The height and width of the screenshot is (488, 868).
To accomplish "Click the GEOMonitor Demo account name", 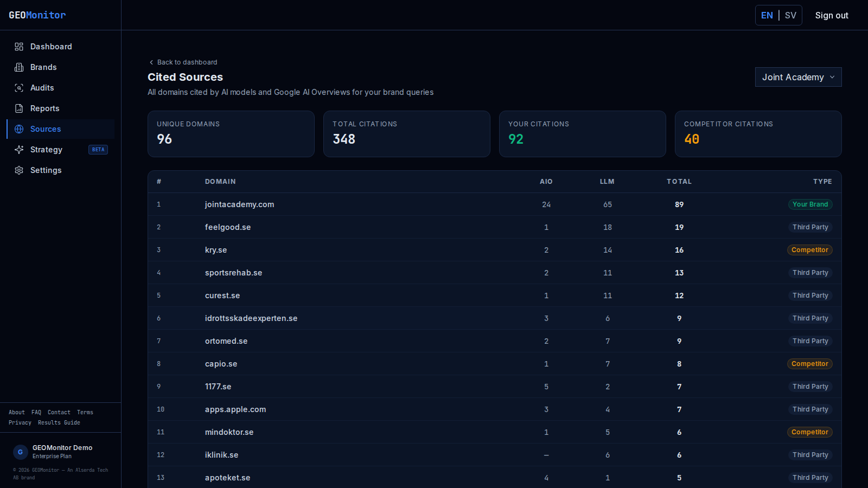I will [62, 448].
